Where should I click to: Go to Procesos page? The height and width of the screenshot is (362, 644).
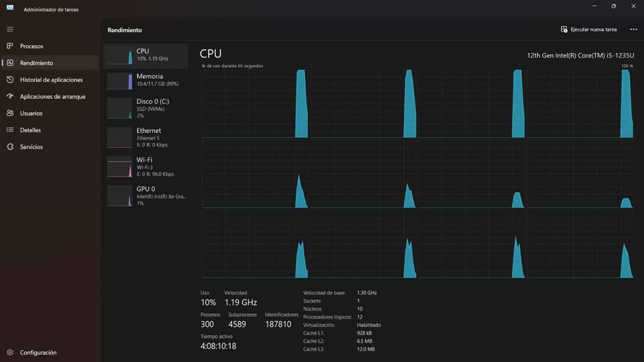coord(50,46)
